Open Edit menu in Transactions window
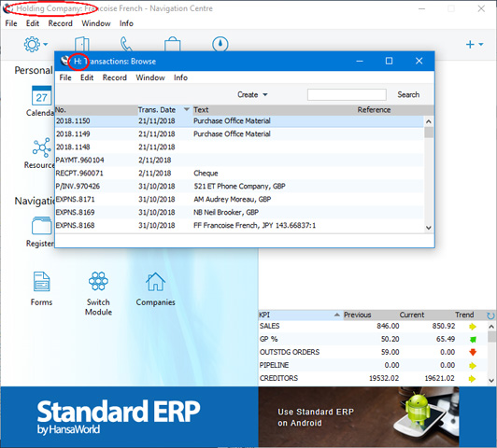 [87, 77]
